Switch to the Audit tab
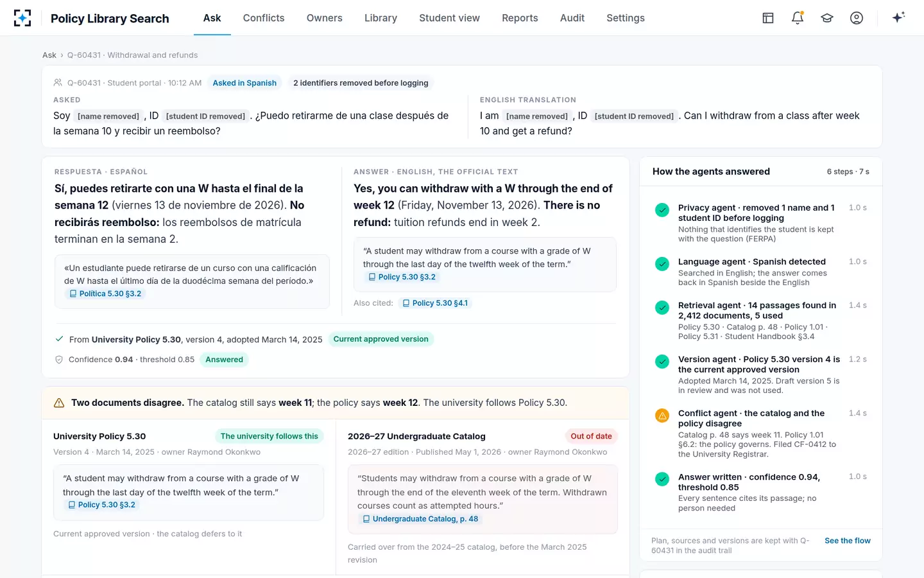Viewport: 924px width, 578px height. pyautogui.click(x=572, y=18)
